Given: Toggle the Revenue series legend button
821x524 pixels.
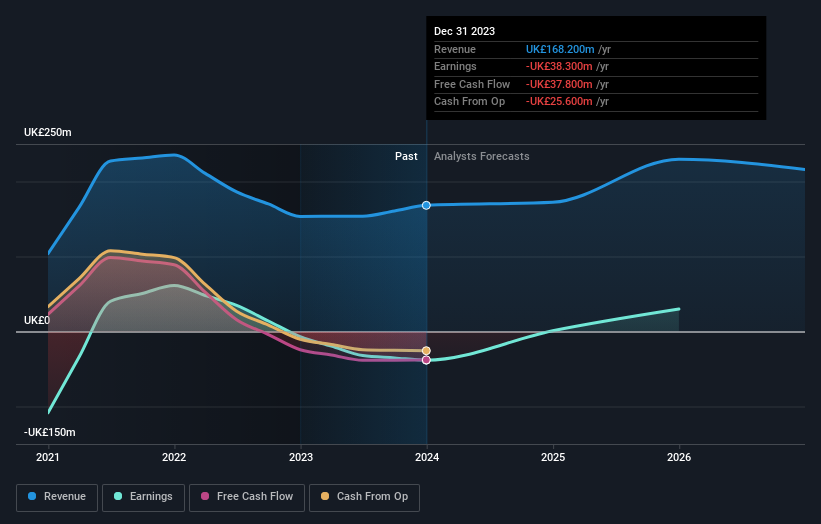Looking at the screenshot, I should click(x=57, y=497).
